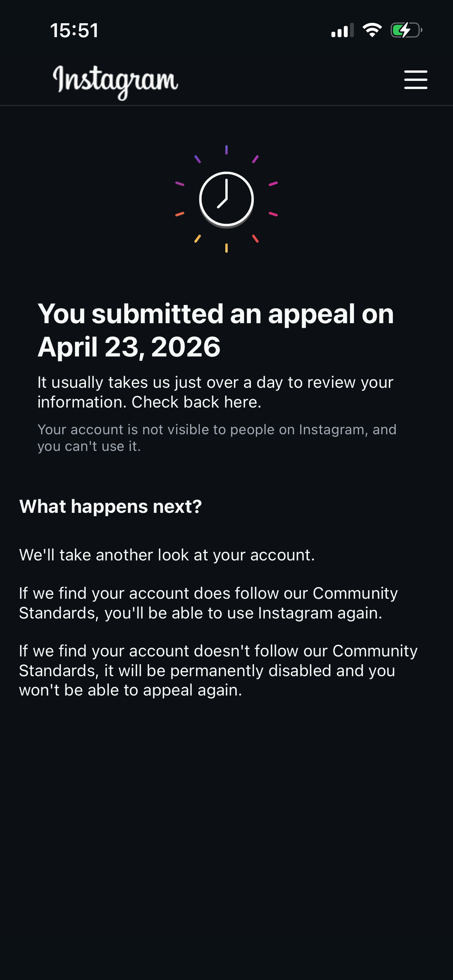Tap the "What happens next?" heading
The width and height of the screenshot is (453, 980).
(111, 506)
